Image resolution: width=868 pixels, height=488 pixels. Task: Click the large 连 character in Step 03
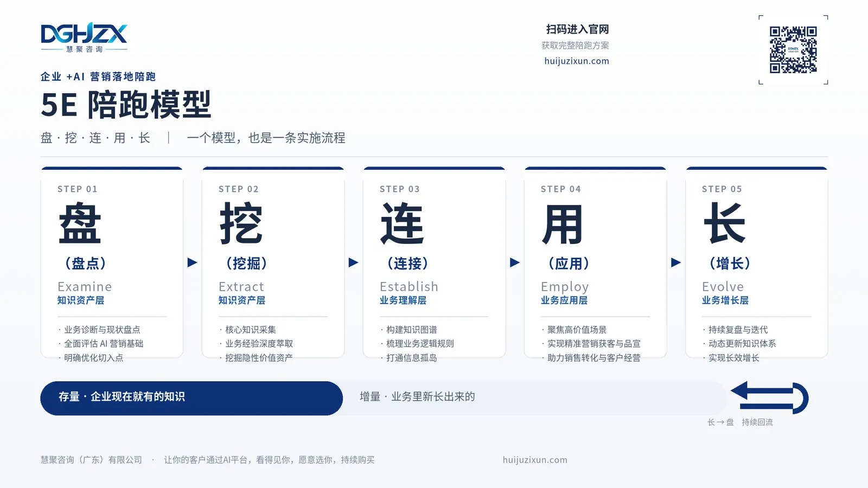point(402,223)
